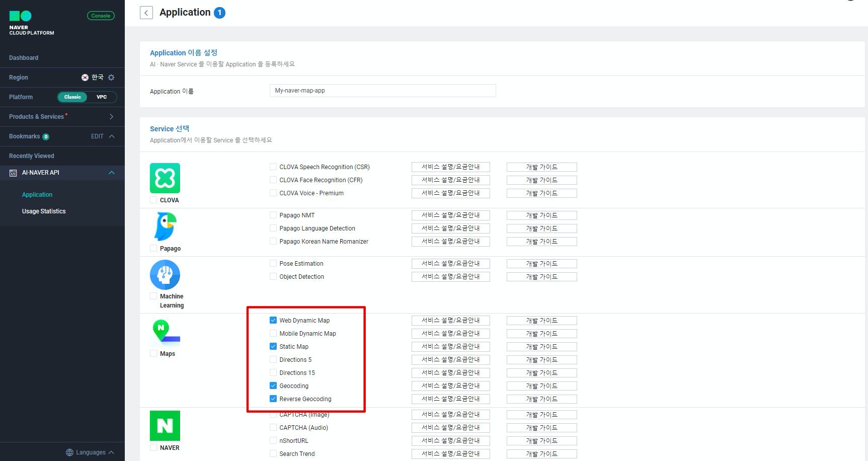Switch platform to Classic
868x461 pixels.
pos(72,97)
